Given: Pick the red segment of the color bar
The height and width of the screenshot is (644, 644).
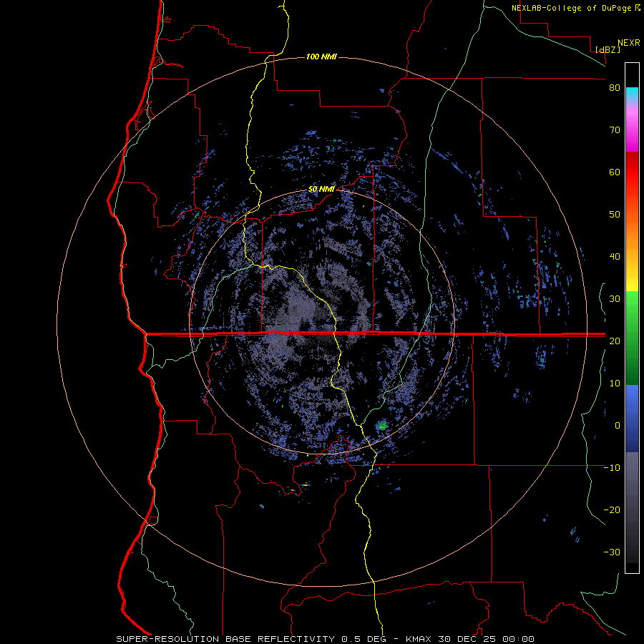Looking at the screenshot, I should [632, 172].
